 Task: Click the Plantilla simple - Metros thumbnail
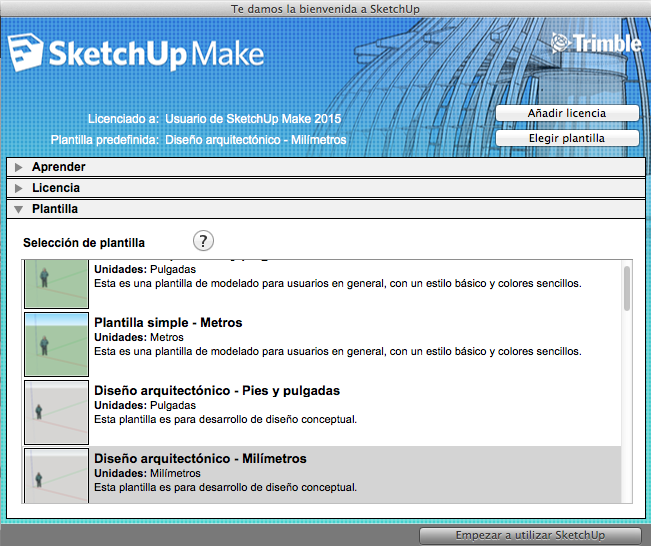(56, 343)
